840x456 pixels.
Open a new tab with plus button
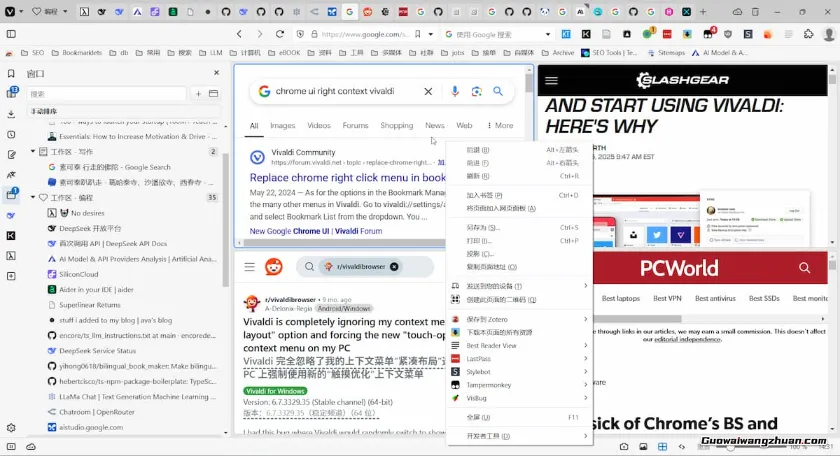tap(703, 11)
